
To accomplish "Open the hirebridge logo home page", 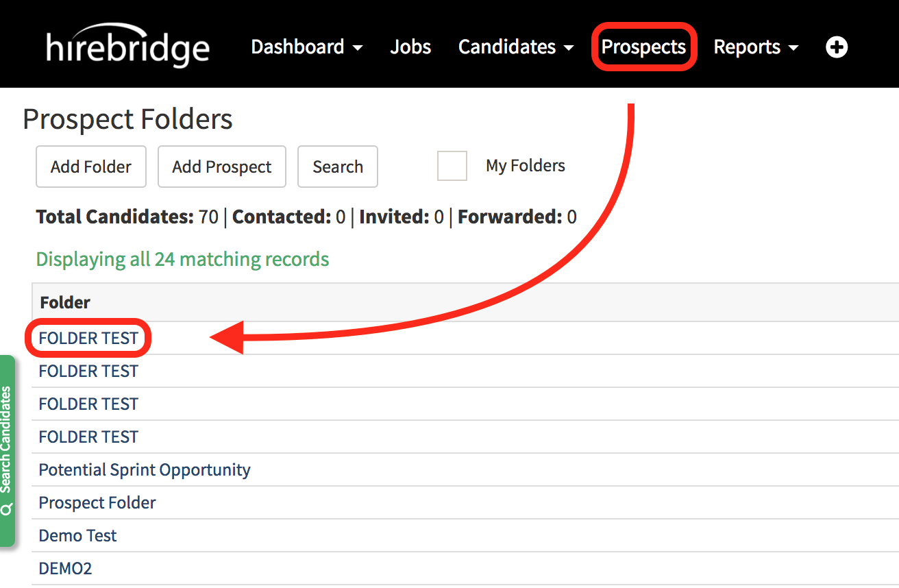I will coord(128,47).
